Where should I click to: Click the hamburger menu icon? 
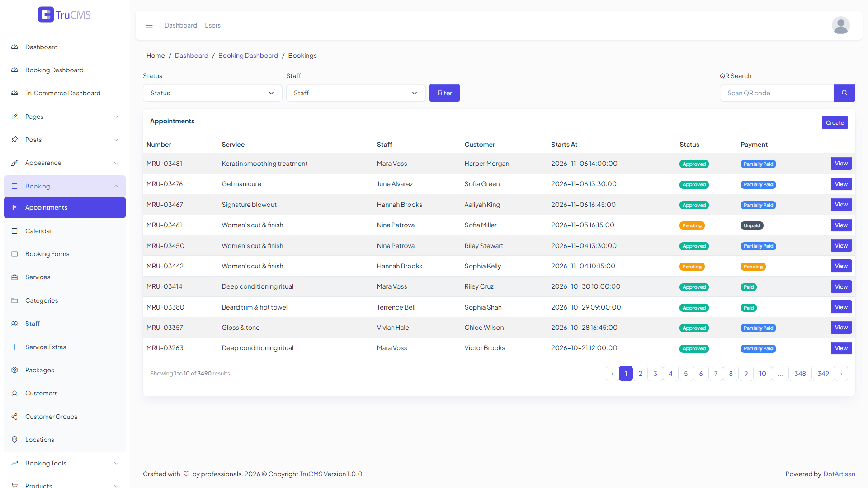coord(149,25)
